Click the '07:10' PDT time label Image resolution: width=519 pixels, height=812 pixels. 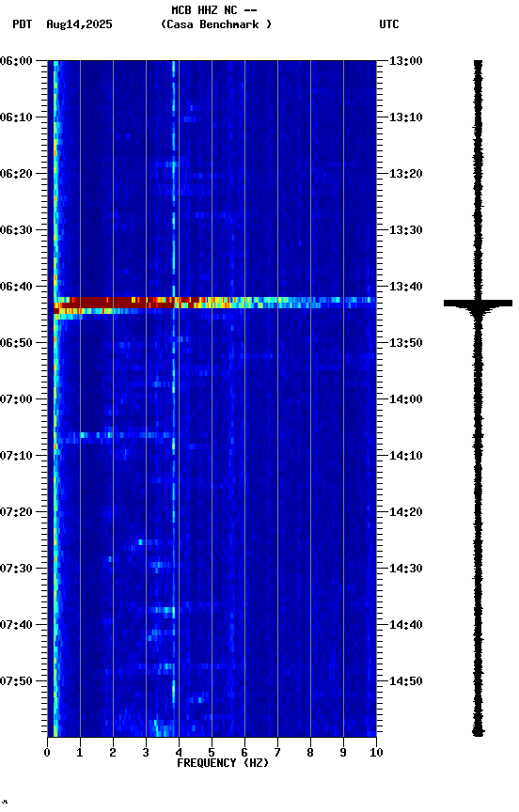pos(16,456)
